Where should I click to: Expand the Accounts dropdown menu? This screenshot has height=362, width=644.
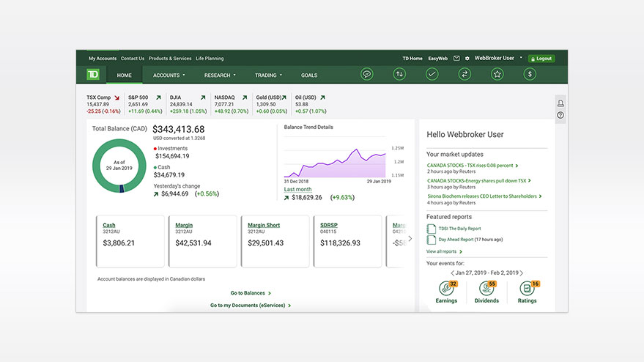coord(169,75)
